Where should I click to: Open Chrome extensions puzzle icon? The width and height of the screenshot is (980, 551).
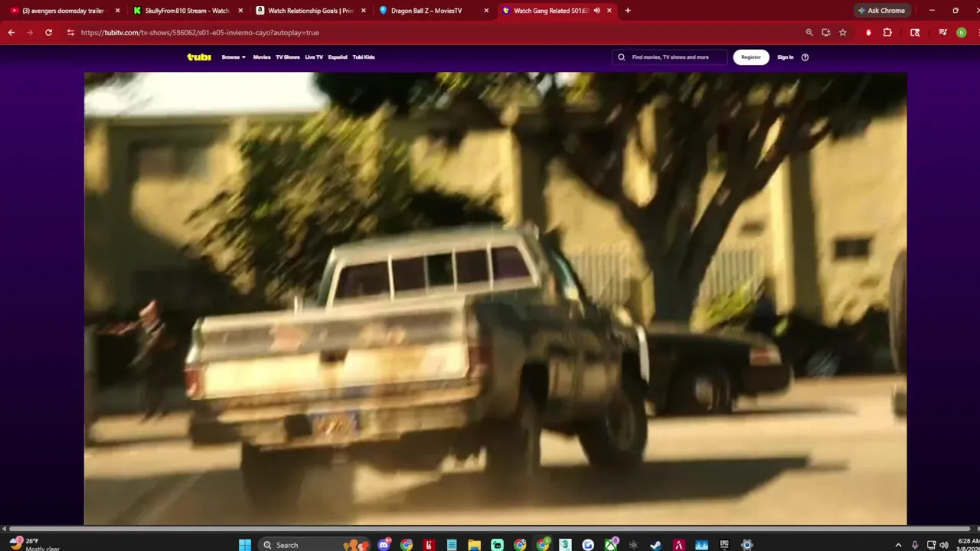(x=887, y=33)
